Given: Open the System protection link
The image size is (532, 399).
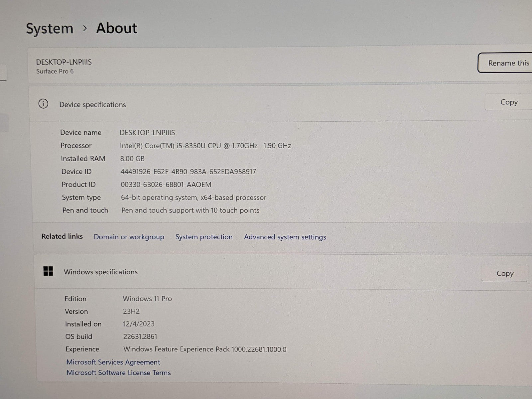Looking at the screenshot, I should pos(204,237).
